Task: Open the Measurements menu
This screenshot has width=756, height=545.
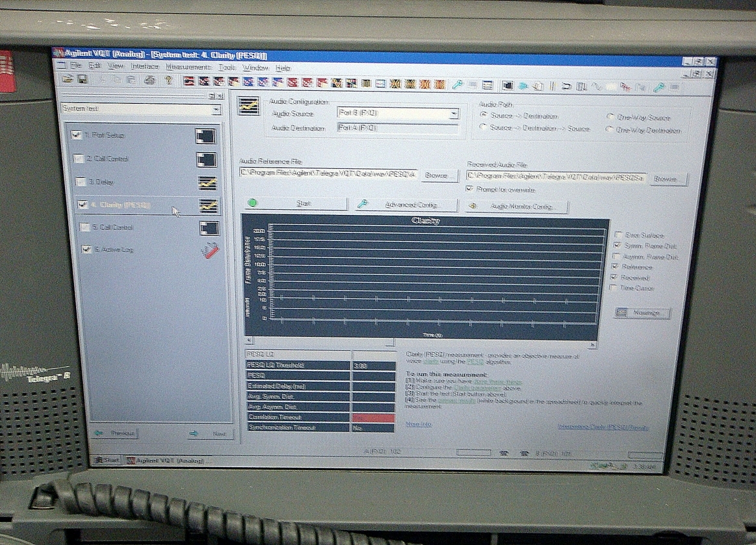Action: point(189,67)
